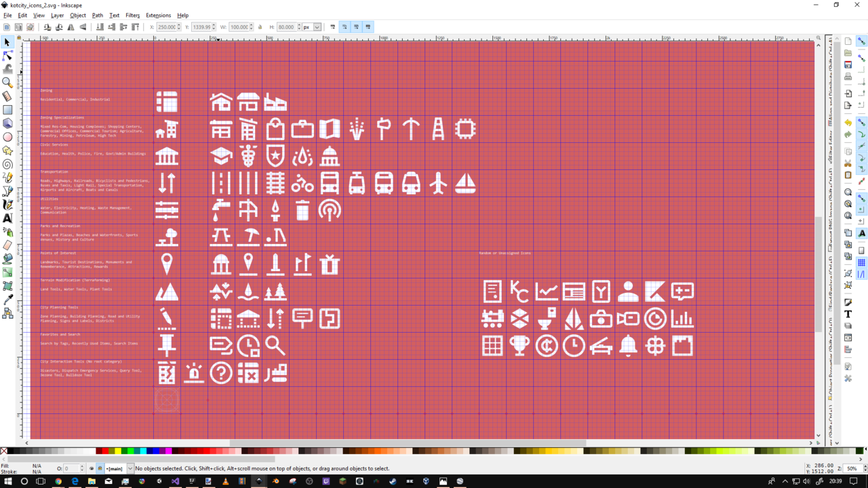This screenshot has width=868, height=488.
Task: Open the Layer menu
Action: [57, 15]
